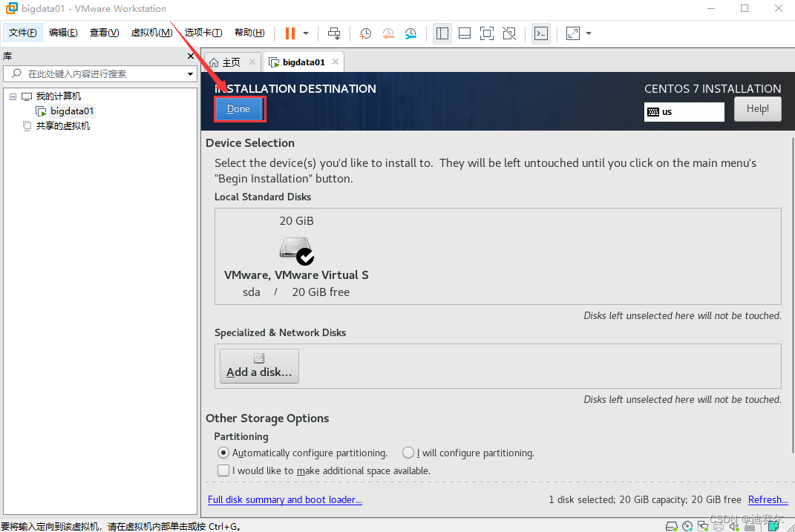Viewport: 795px width, 532px height.
Task: Click the stretch guest display icon
Action: pos(573,33)
